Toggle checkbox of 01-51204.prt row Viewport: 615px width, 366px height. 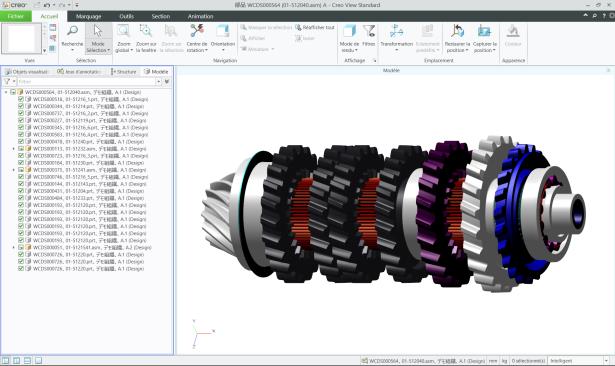[21, 191]
